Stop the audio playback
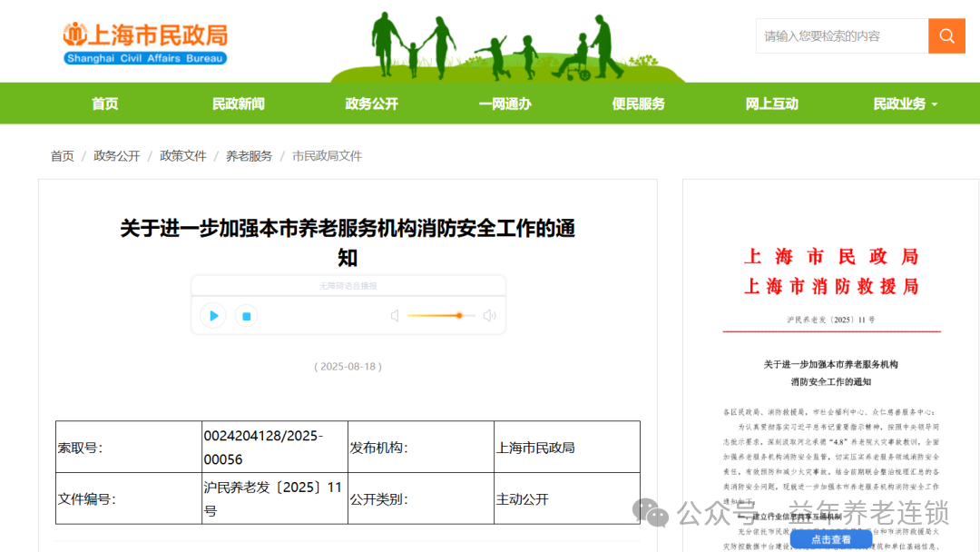This screenshot has height=552, width=980. pos(246,316)
